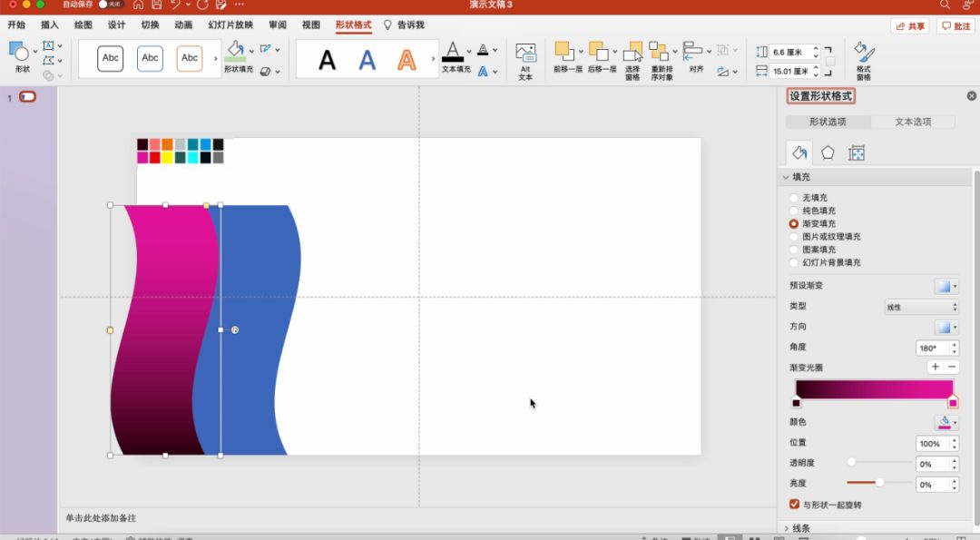Click the 形状填充 (Shape Fill) paint bucket
The width and height of the screenshot is (980, 540).
click(x=235, y=52)
